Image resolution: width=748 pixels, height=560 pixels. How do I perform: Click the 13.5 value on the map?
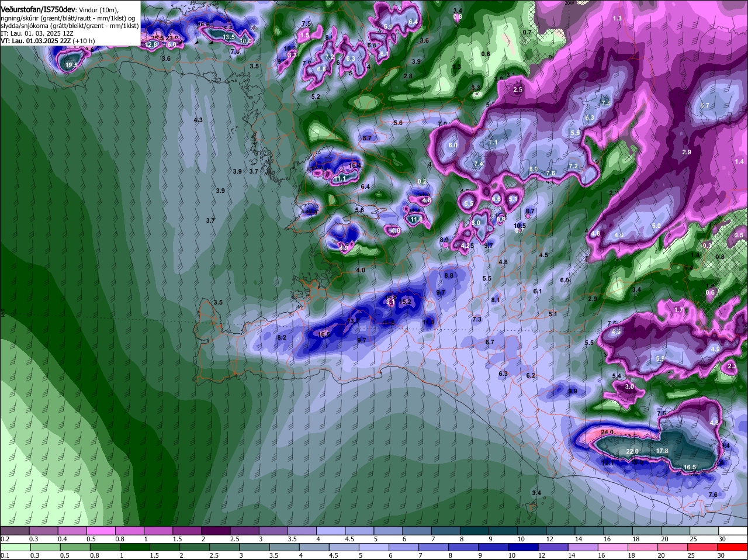click(x=228, y=37)
